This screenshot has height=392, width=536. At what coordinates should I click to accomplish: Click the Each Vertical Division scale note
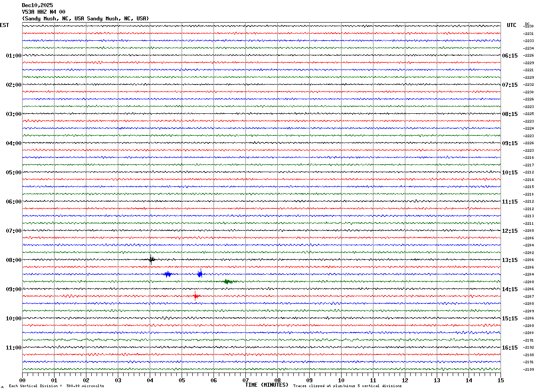(56, 386)
